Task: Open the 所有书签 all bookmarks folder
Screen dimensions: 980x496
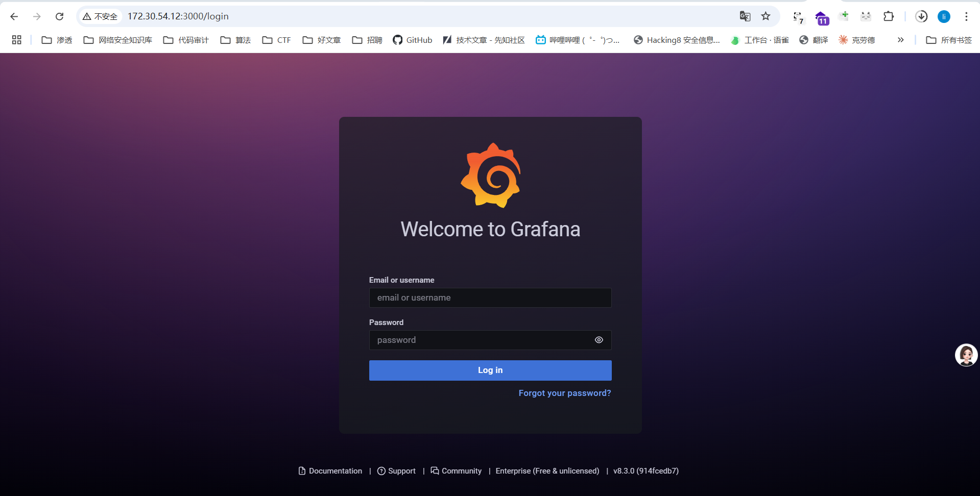Action: 949,40
